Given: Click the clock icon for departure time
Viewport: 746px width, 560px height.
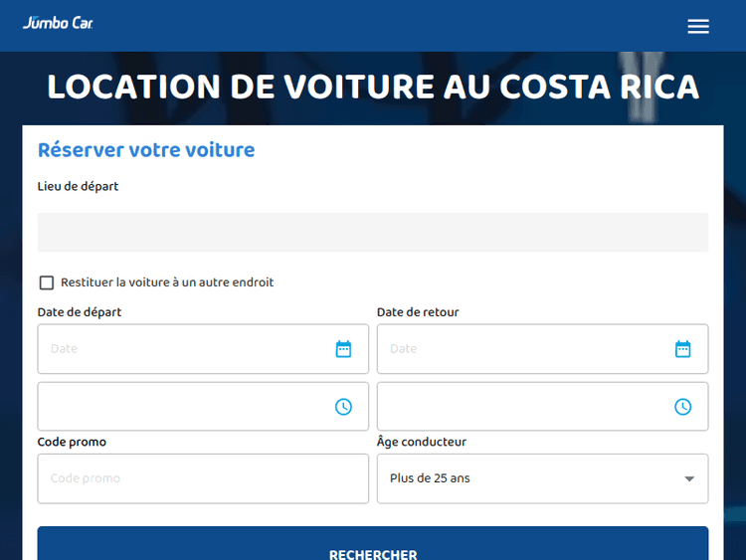Looking at the screenshot, I should (x=343, y=407).
